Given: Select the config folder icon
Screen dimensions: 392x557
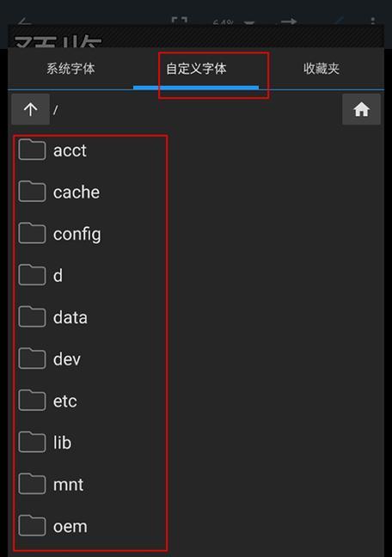Looking at the screenshot, I should [x=32, y=234].
